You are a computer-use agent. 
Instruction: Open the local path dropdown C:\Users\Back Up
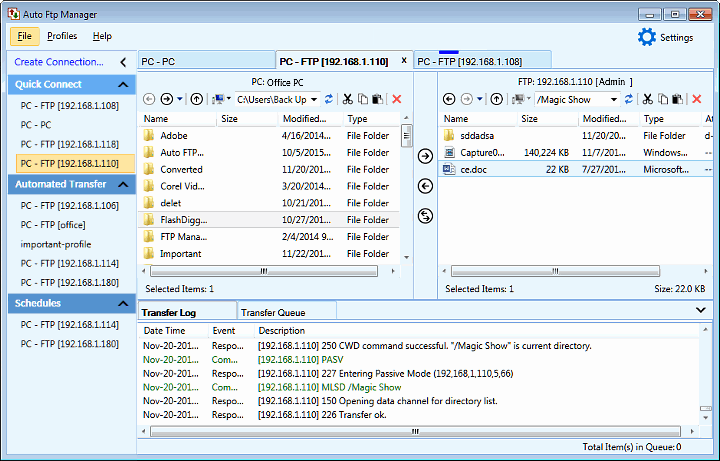pos(314,99)
